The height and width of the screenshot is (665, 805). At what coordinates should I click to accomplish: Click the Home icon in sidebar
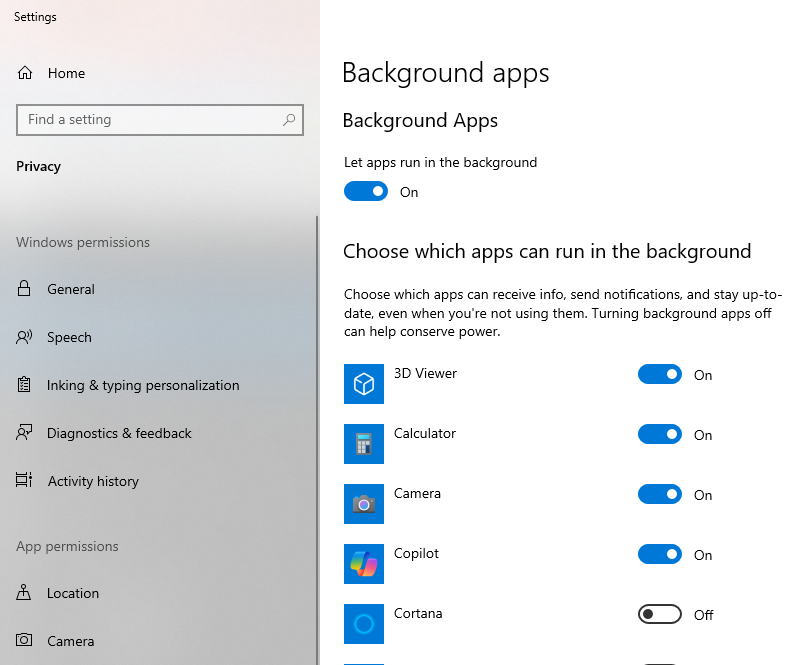coord(25,73)
